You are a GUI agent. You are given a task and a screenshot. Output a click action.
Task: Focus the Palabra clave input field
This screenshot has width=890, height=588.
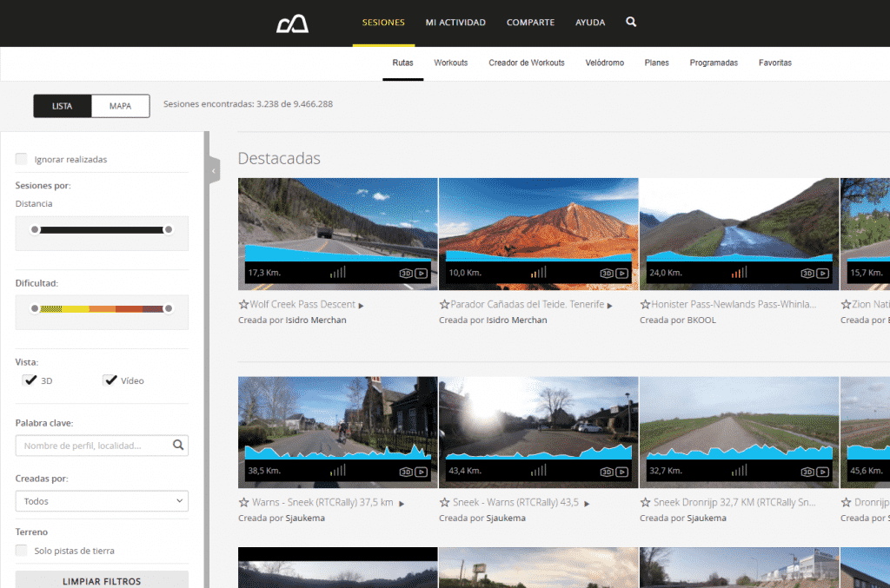click(x=103, y=446)
